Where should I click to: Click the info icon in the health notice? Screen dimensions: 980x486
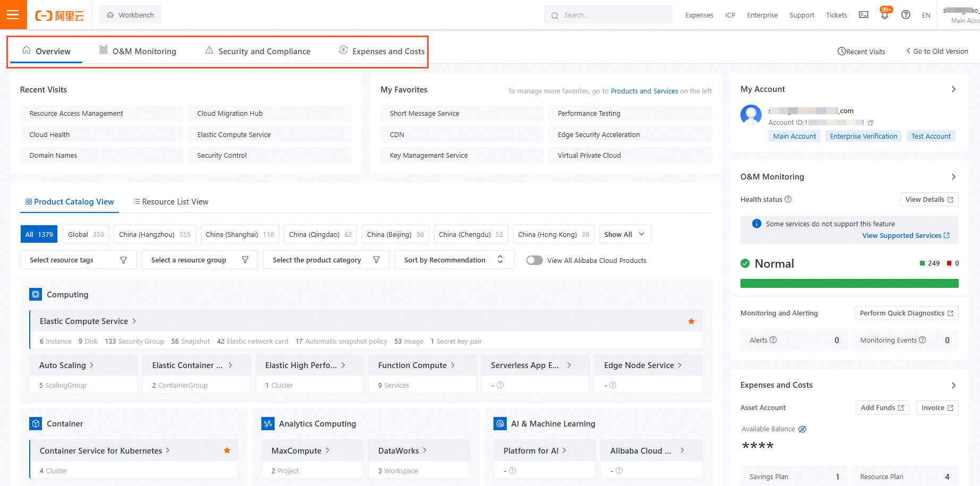[x=757, y=224]
